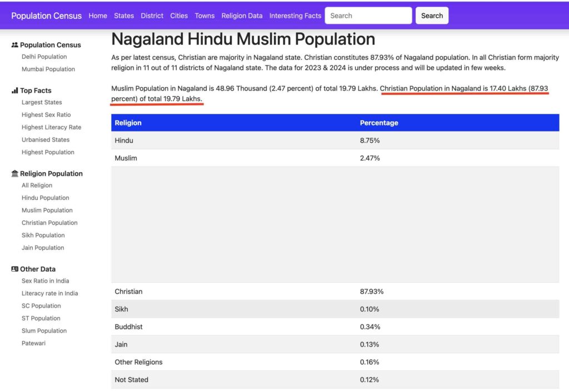Open the Towns menu item

pyautogui.click(x=204, y=16)
